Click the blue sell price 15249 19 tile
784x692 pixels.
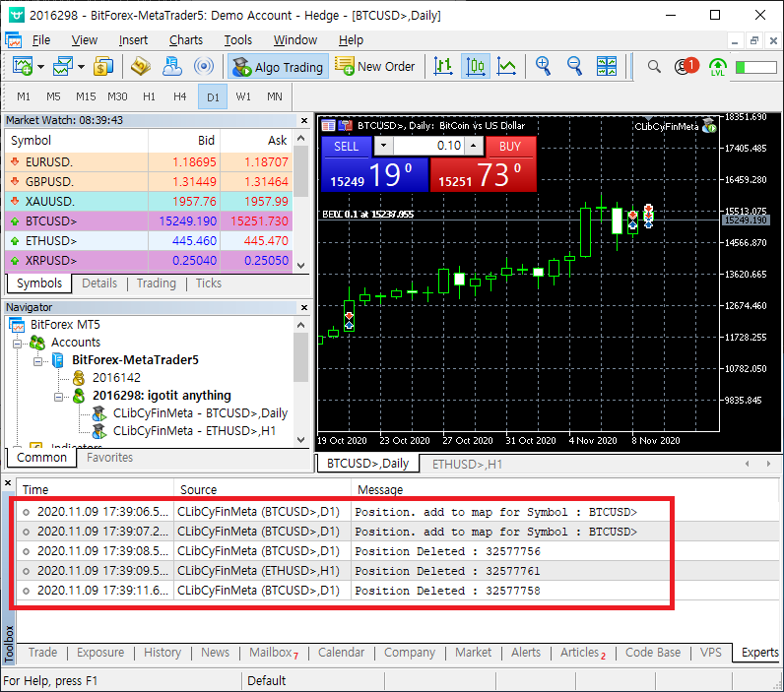pos(375,175)
